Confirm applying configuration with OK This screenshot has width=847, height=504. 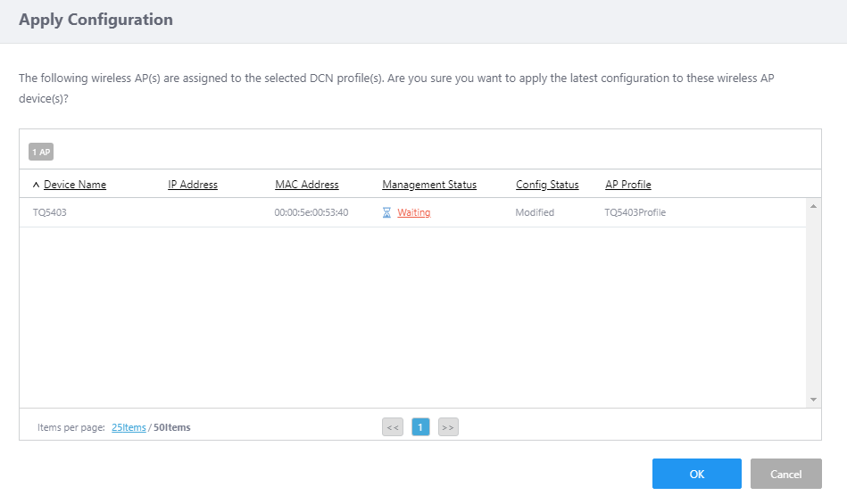(696, 474)
